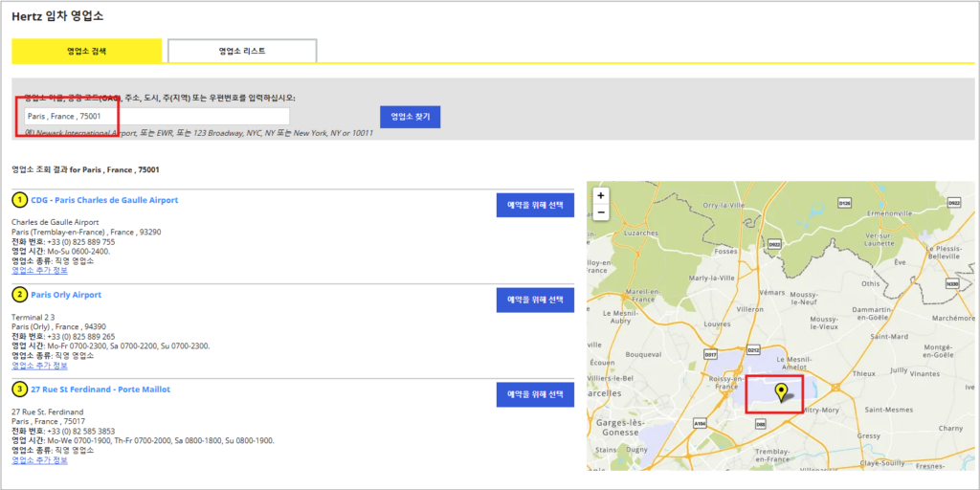Click the A104 road badge on map
This screenshot has height=490, width=980.
[700, 424]
